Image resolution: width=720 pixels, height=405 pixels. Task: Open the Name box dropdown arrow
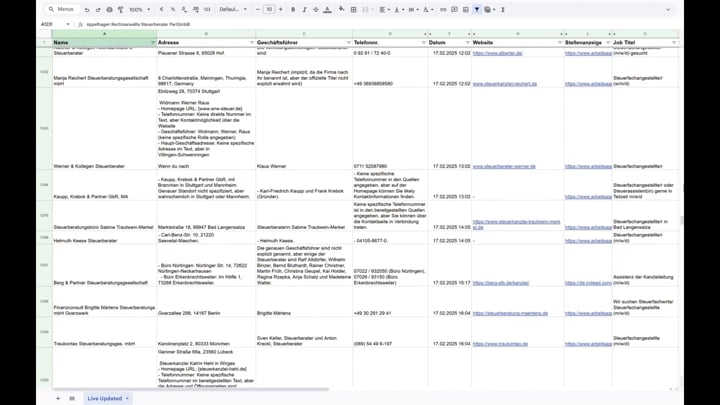(x=68, y=24)
